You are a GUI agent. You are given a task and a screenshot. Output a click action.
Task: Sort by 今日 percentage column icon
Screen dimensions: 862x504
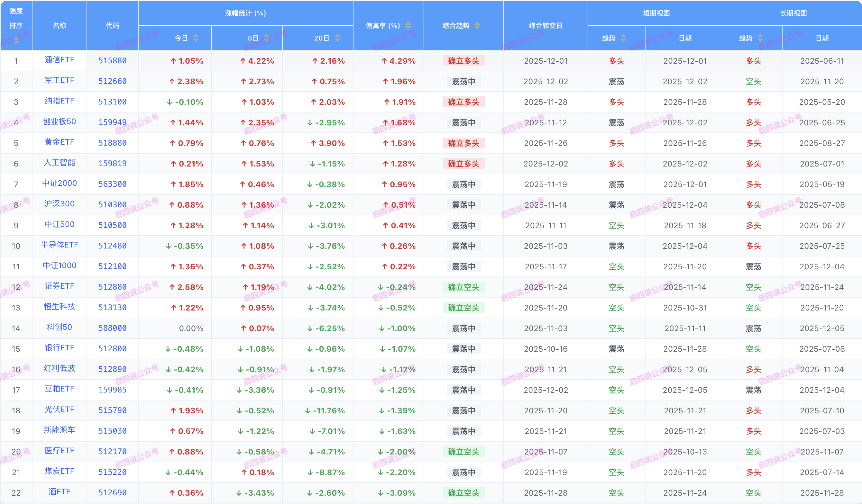196,38
